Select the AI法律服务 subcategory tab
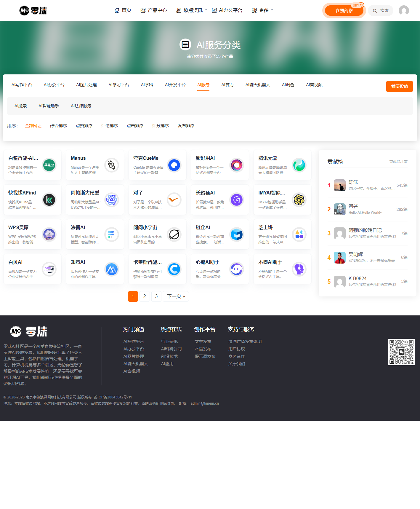The image size is (420, 509). [81, 106]
